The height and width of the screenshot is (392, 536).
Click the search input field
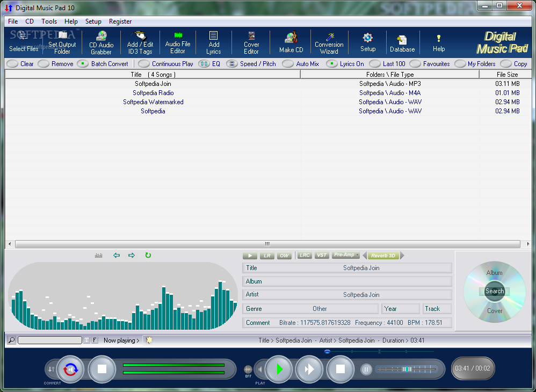tap(50, 340)
